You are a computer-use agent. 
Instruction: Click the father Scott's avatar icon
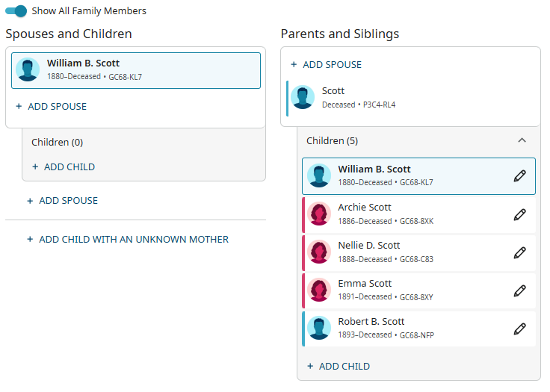click(x=303, y=97)
